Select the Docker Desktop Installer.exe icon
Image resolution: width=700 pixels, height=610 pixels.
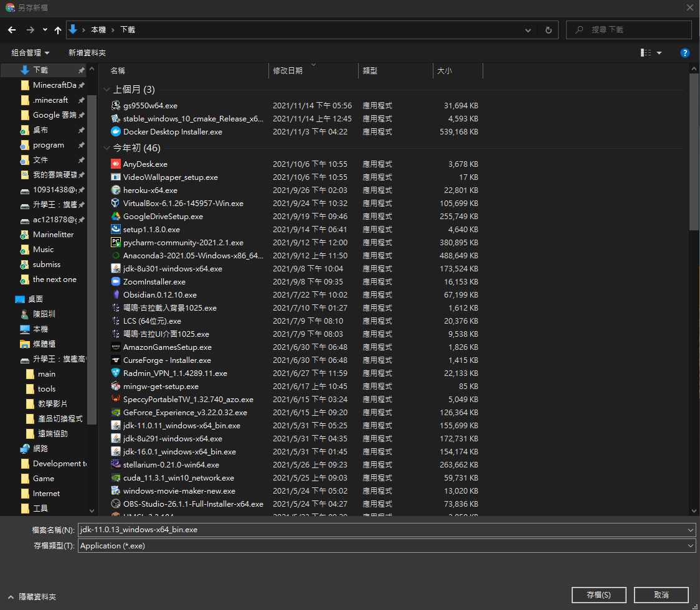[x=116, y=131]
